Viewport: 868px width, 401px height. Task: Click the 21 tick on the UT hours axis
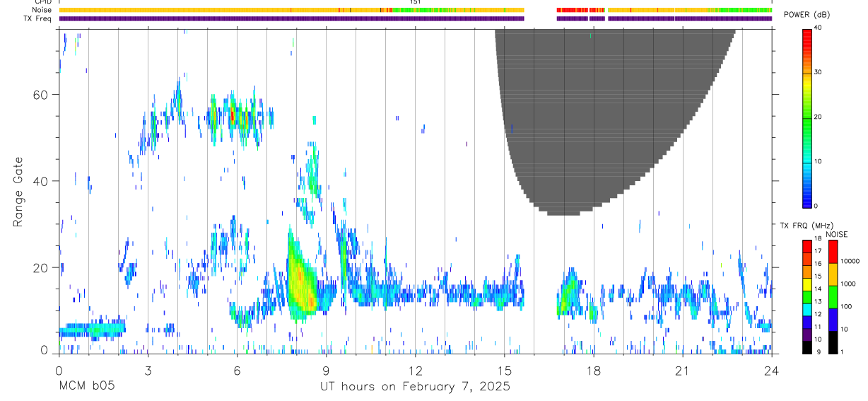tap(683, 370)
